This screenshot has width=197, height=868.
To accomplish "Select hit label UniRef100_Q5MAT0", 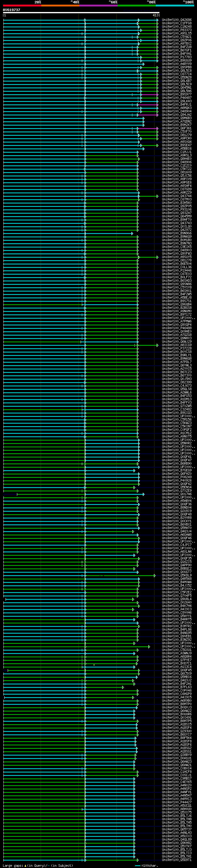I will (177, 528).
